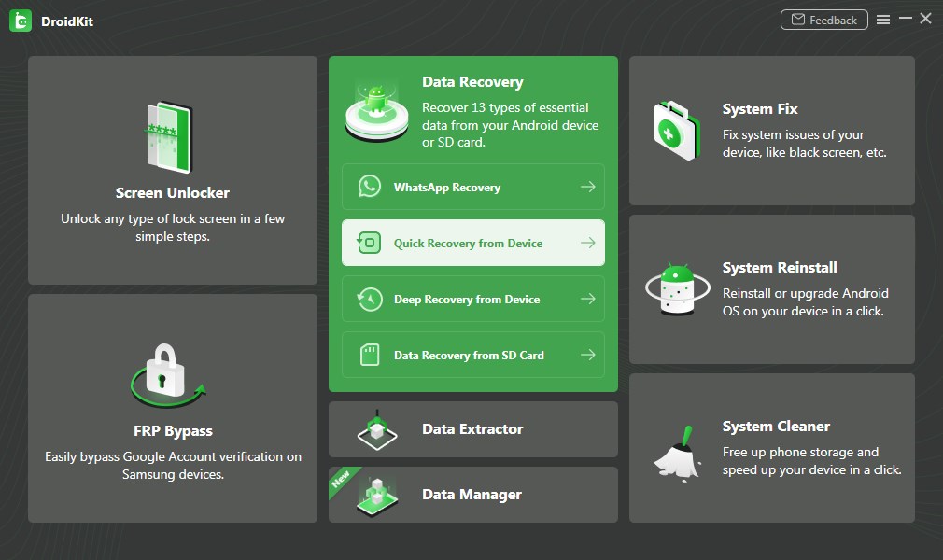Click the System Fix first-aid kit icon
The image size is (943, 560).
(675, 131)
